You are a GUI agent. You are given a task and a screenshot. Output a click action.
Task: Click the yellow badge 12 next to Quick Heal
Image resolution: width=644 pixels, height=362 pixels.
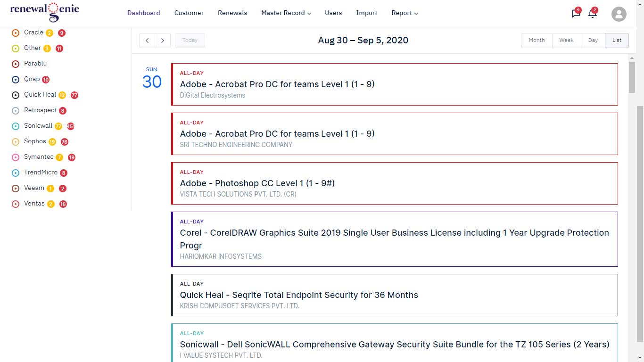point(62,95)
